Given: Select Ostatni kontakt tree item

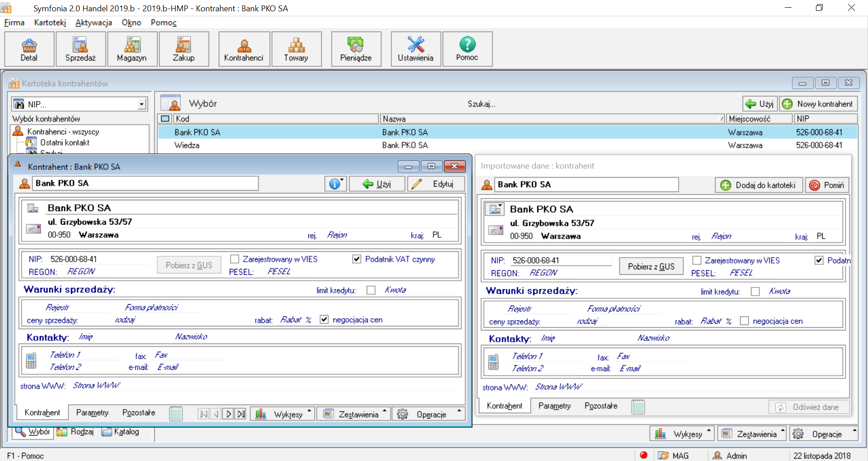Looking at the screenshot, I should tap(65, 142).
